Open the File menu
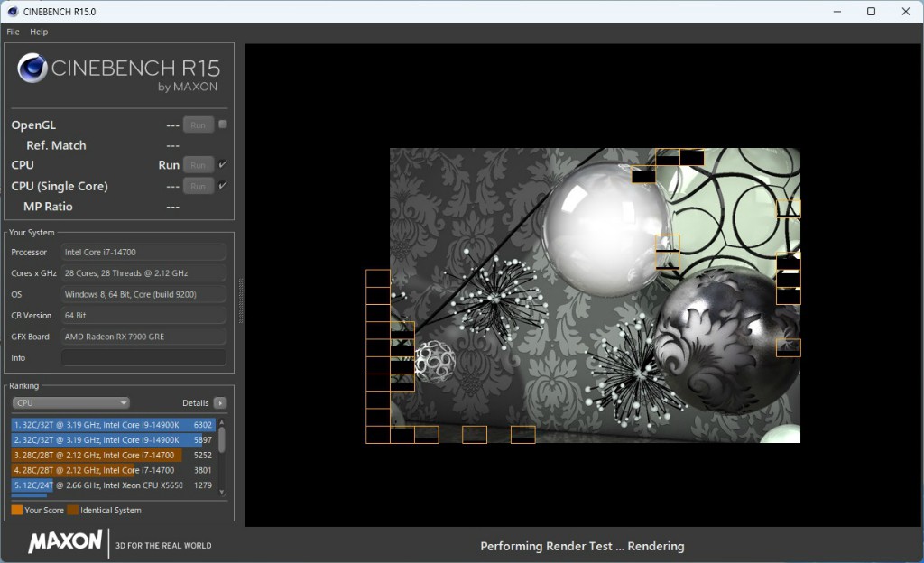 click(x=13, y=32)
